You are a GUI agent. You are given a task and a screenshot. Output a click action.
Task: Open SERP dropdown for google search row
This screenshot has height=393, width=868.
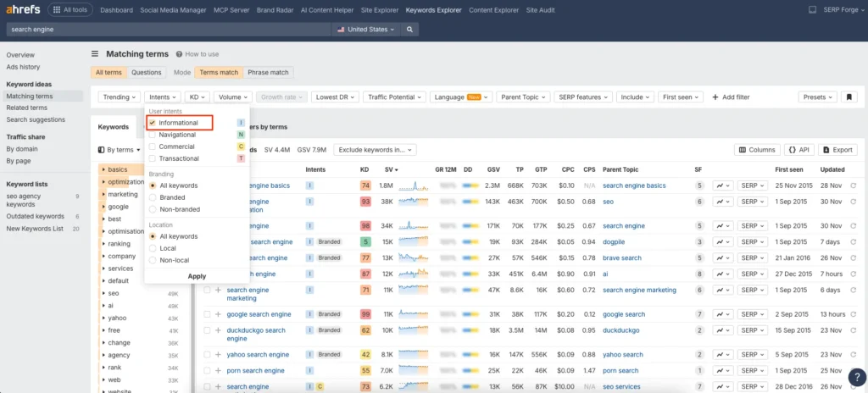(x=753, y=314)
